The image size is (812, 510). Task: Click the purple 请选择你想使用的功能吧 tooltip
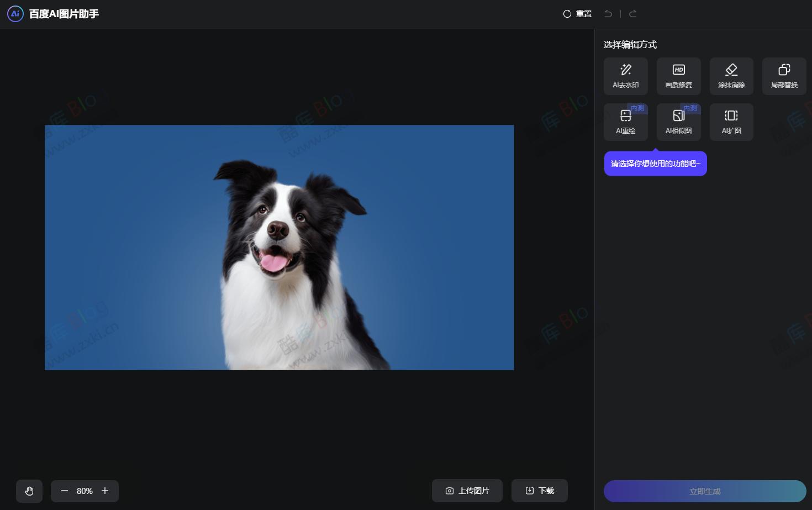pos(655,164)
